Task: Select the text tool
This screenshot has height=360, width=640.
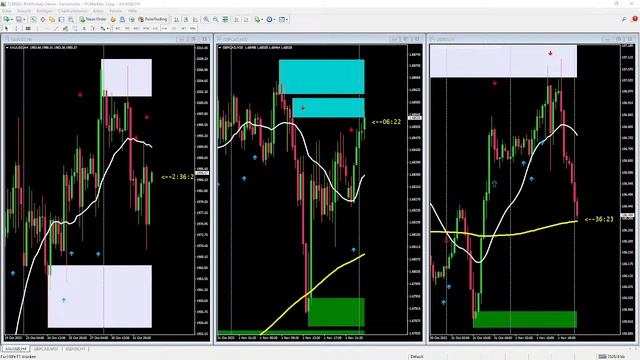Action: coord(84,28)
